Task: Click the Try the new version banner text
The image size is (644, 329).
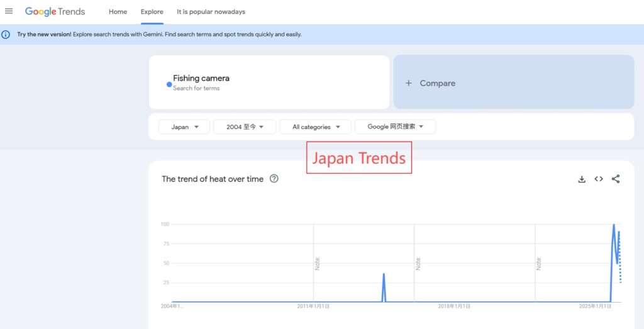Action: [44, 35]
